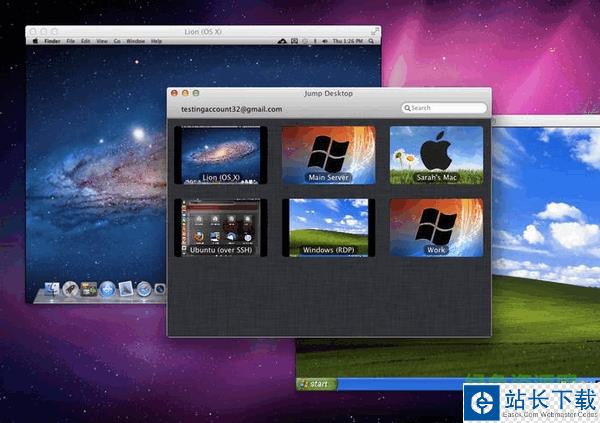The width and height of the screenshot is (600, 423).
Task: Click the Windows XP start button
Action: coord(317,383)
